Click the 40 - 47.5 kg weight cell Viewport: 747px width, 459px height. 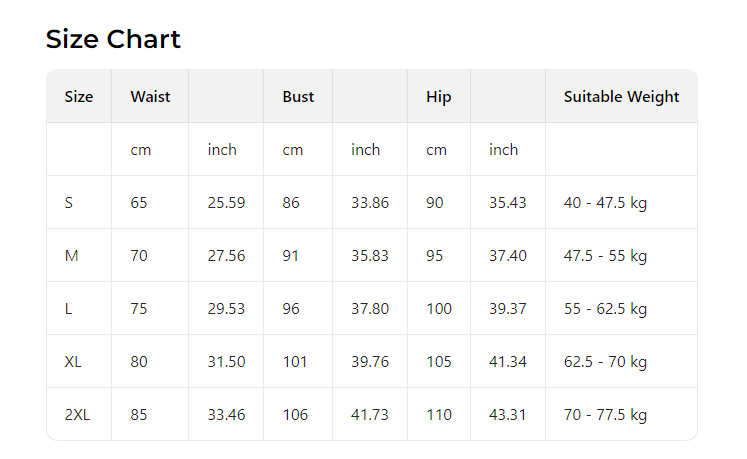coord(605,203)
